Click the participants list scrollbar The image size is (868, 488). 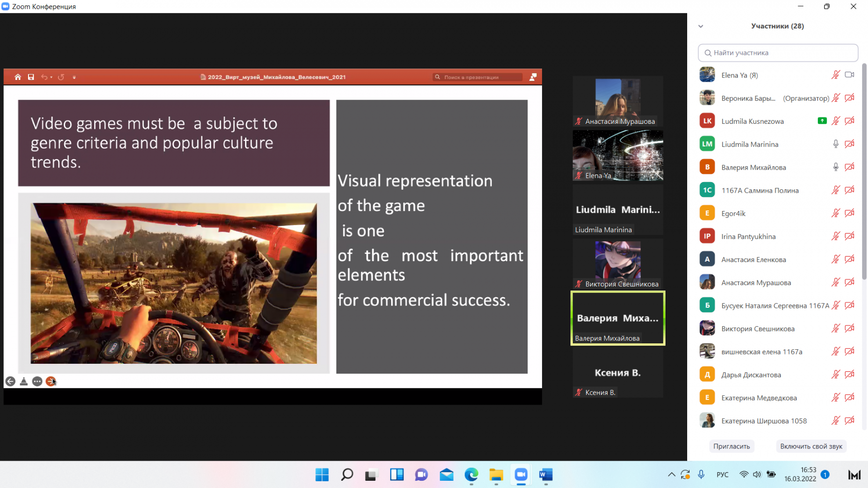point(864,171)
